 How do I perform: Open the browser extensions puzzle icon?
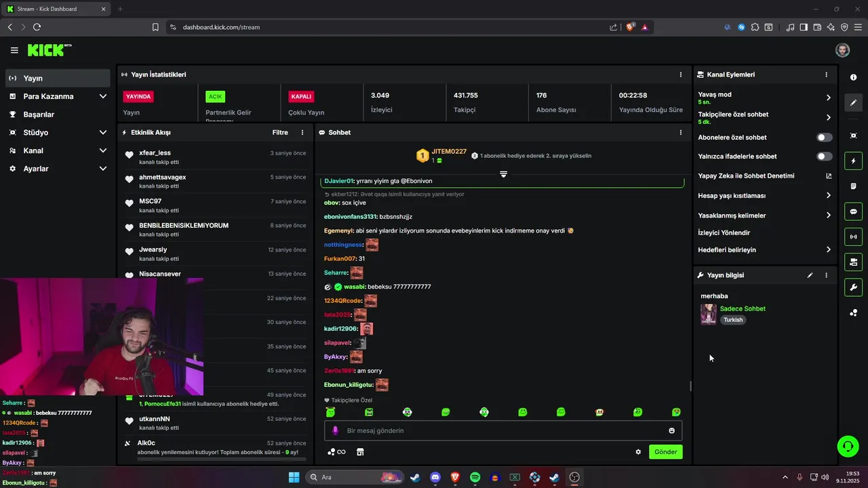[755, 27]
